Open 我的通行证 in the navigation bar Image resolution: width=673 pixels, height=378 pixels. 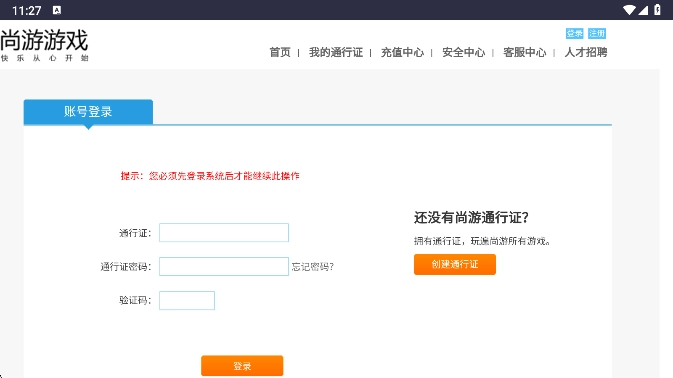pyautogui.click(x=336, y=52)
